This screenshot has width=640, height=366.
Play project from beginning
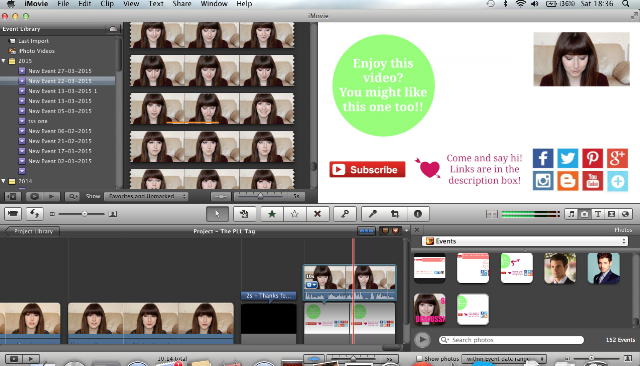point(31,359)
